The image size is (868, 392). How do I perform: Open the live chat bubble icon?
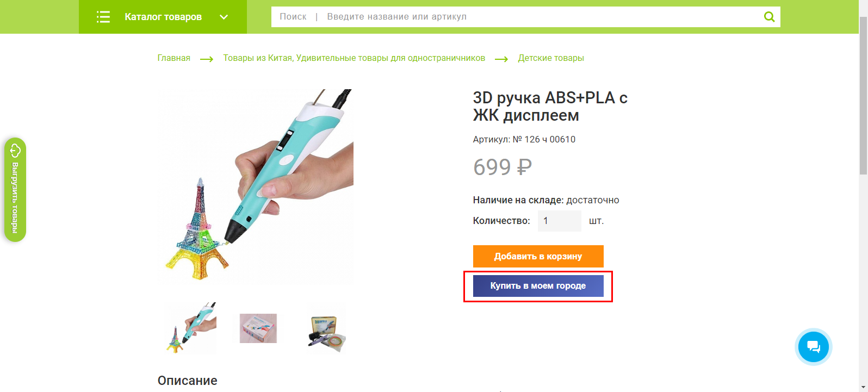pos(814,347)
